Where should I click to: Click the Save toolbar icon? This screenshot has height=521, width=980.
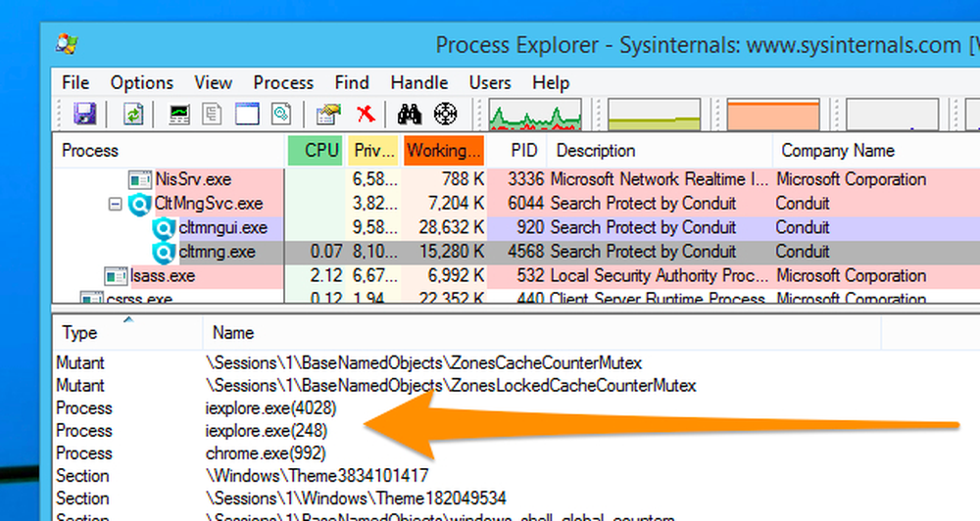84,115
